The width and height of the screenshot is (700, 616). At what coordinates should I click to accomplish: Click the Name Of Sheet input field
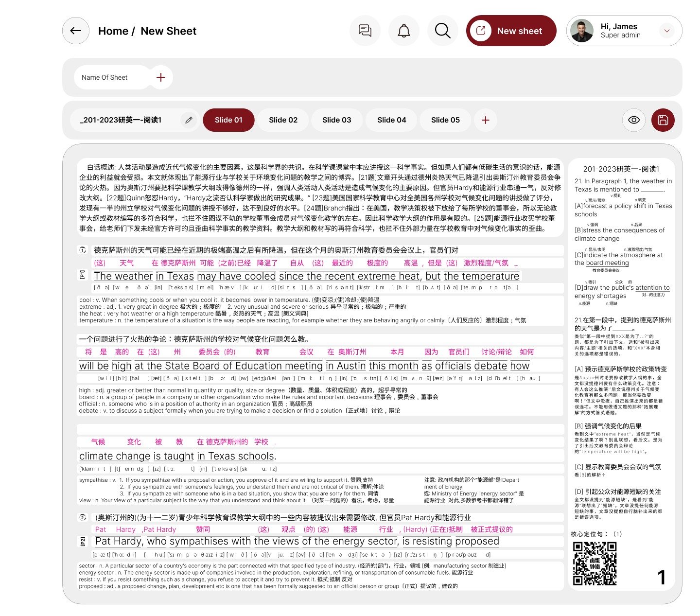112,77
